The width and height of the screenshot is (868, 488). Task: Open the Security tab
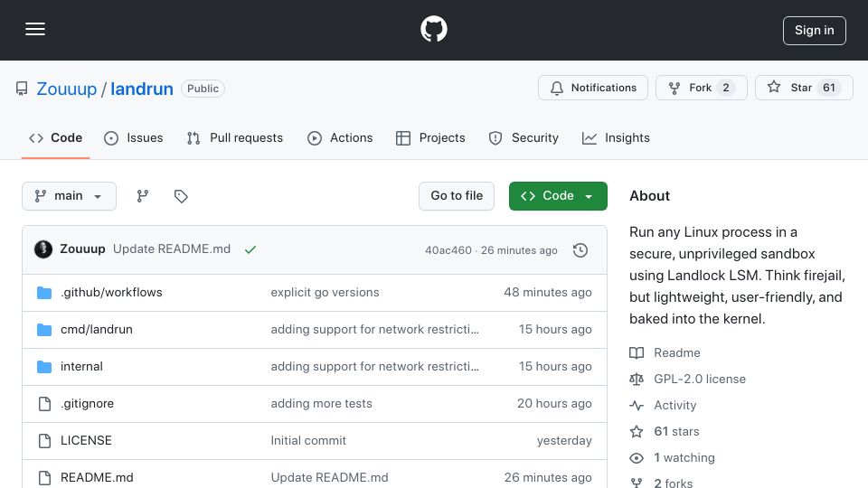524,137
